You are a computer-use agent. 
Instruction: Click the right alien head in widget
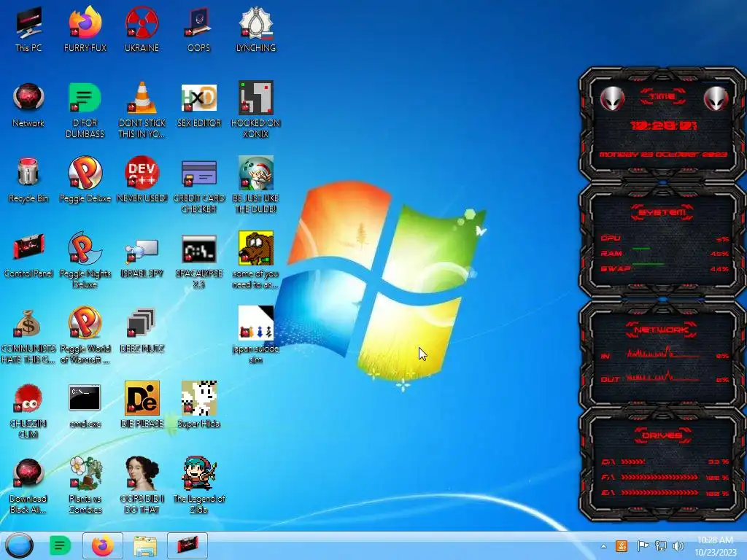(x=716, y=99)
